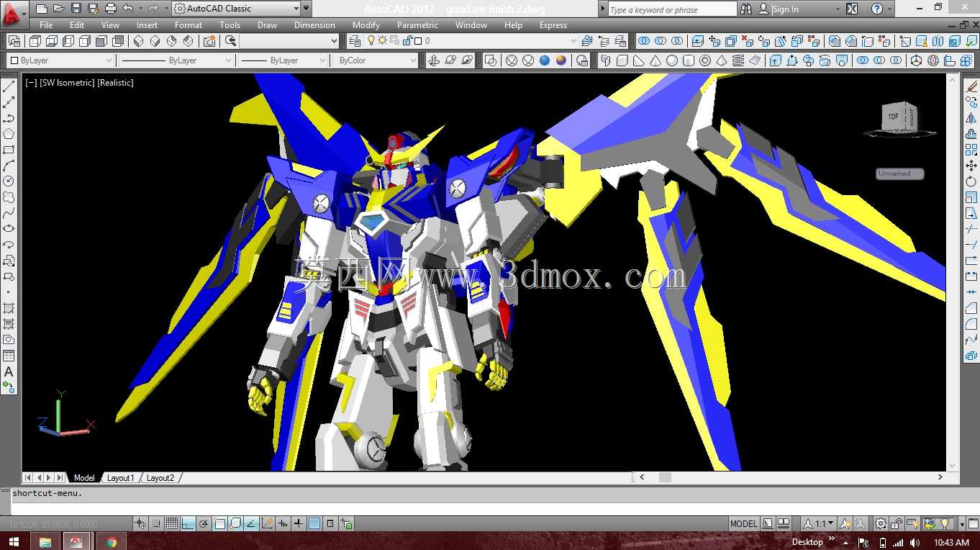Viewport: 980px width, 550px height.
Task: Select the Line tool in Draw toolbar
Action: [x=9, y=86]
